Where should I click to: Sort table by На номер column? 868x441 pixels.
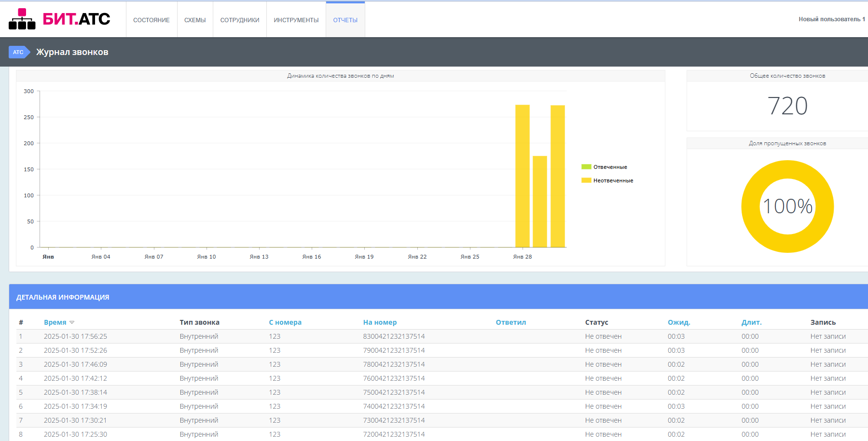(380, 322)
